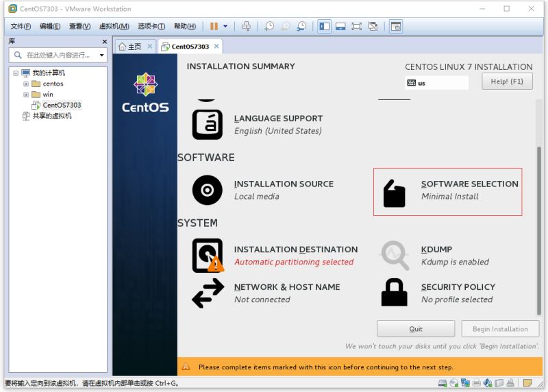Take a snapshot with the toolbar clock icon
548x392 pixels.
click(269, 26)
